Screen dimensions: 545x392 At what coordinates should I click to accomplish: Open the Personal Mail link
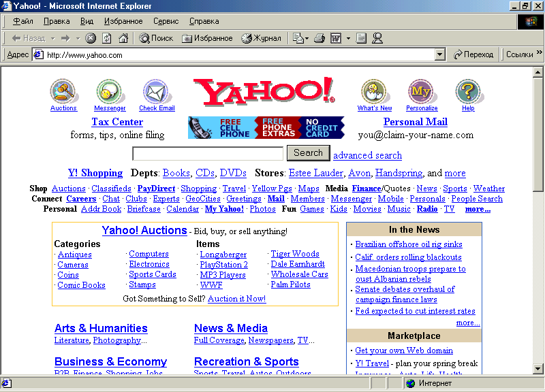click(416, 122)
